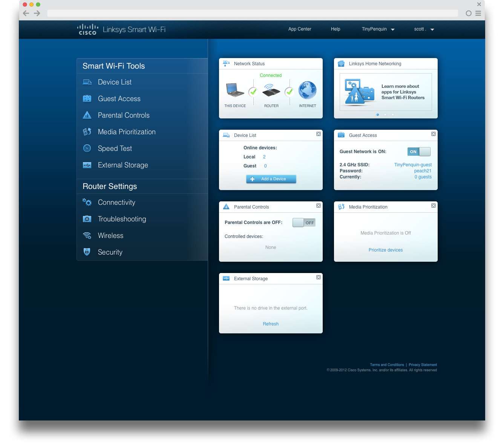Viewport: 504px width, 445px height.
Task: Click the Speed Test clock icon
Action: 87,148
